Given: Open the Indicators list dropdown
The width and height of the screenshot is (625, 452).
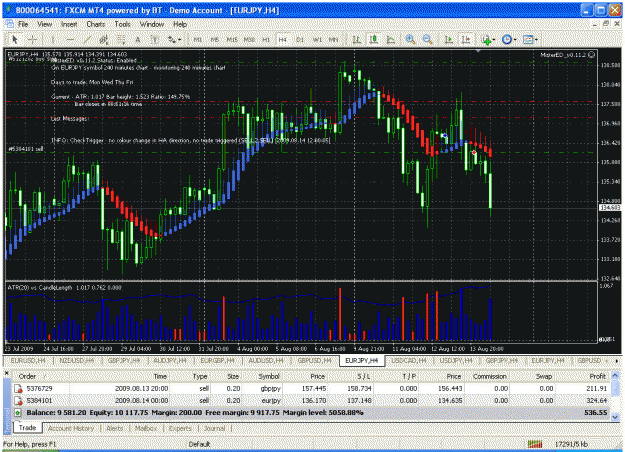Looking at the screenshot, I should [488, 39].
